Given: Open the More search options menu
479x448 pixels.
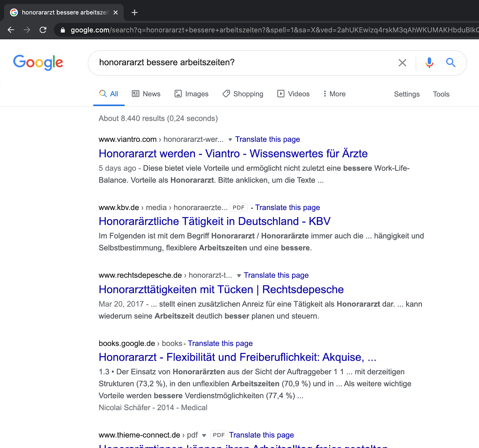Looking at the screenshot, I should coord(334,94).
